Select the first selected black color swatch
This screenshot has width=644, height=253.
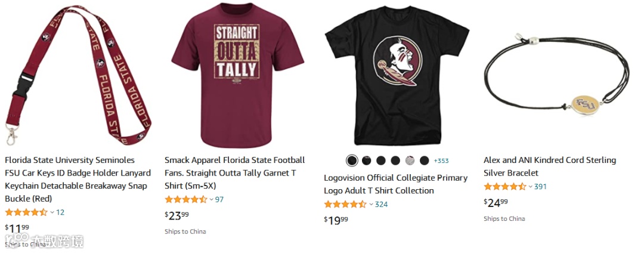click(352, 161)
